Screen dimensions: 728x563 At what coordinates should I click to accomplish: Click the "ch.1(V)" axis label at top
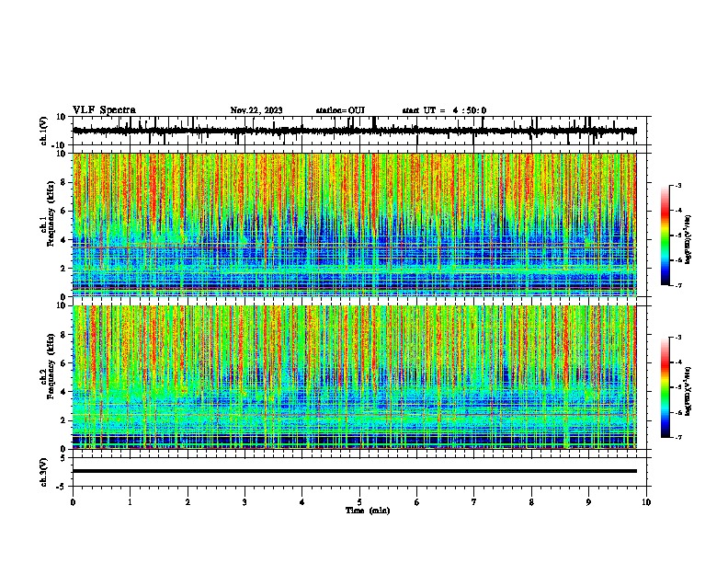(x=44, y=131)
